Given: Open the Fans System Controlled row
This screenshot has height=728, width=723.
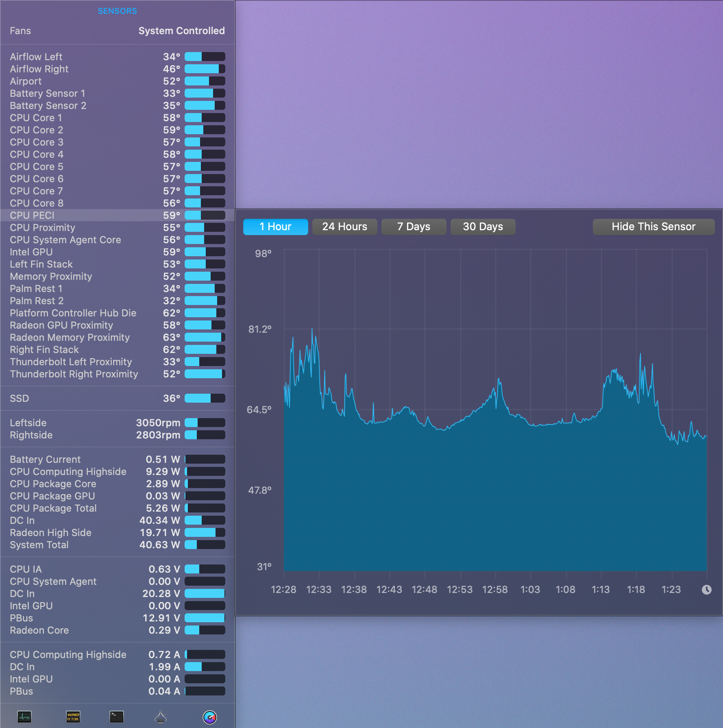Looking at the screenshot, I should 118,31.
